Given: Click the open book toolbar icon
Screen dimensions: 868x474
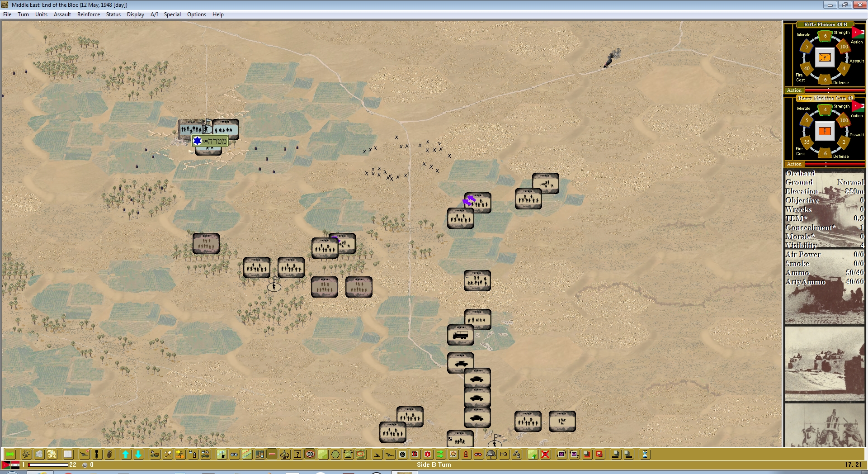Looking at the screenshot, I should 68,454.
